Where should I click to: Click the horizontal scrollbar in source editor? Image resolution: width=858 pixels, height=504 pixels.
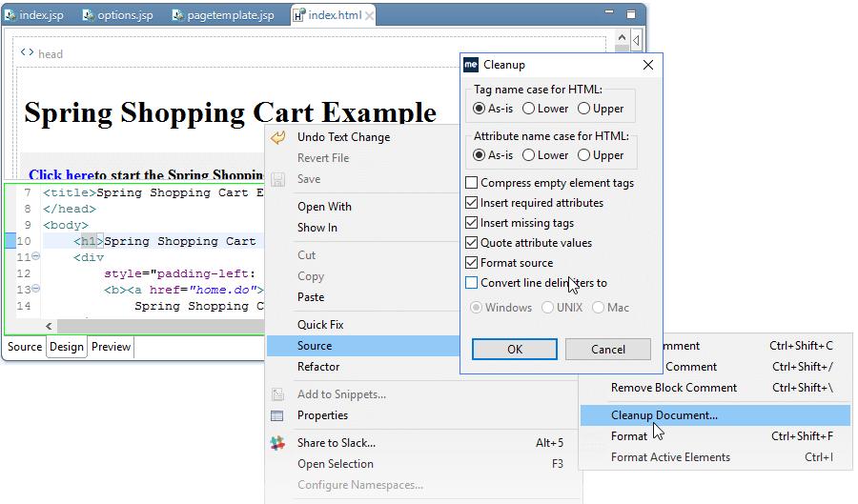161,327
